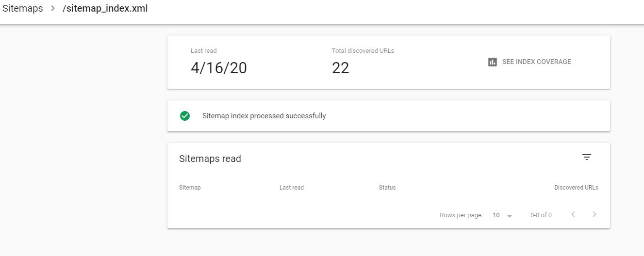Image resolution: width=644 pixels, height=256 pixels.
Task: Sort by the Last read column header
Action: click(292, 188)
